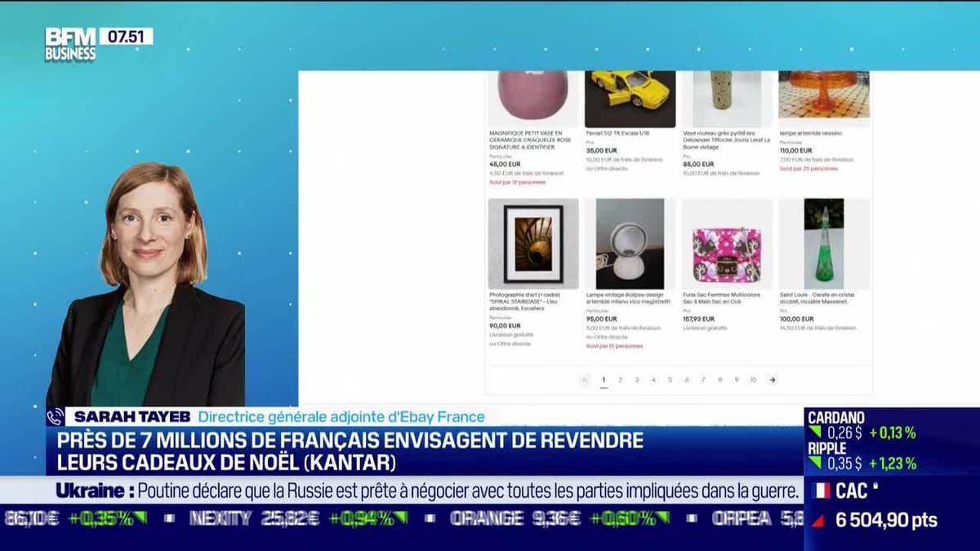980x551 pixels.
Task: Jump to page 10 in pagination
Action: click(x=752, y=380)
